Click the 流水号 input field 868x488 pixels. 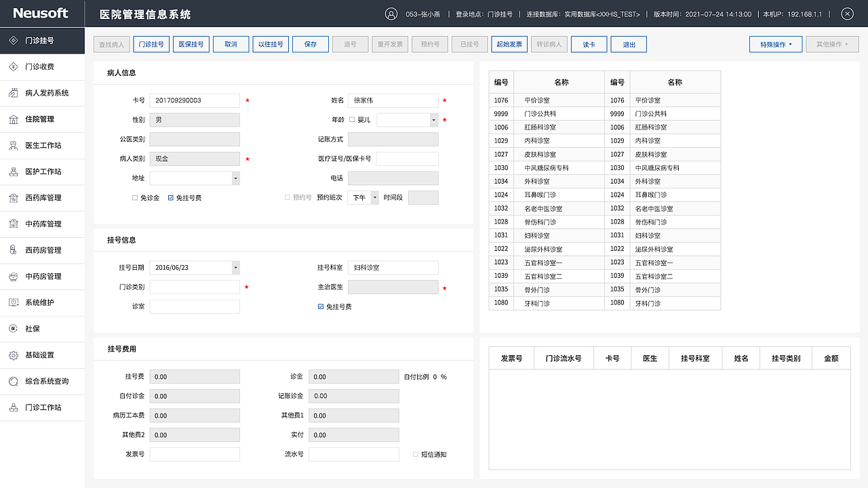(x=353, y=454)
